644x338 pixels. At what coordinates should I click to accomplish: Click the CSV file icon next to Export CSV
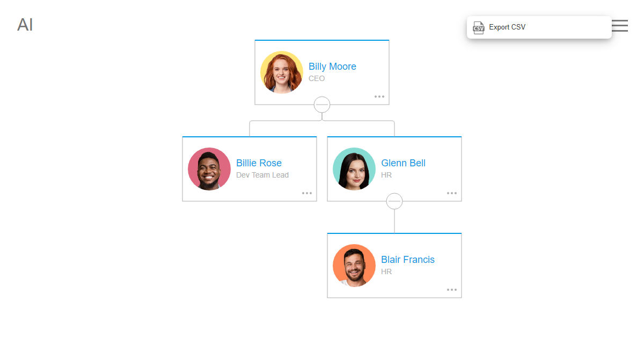tap(478, 27)
